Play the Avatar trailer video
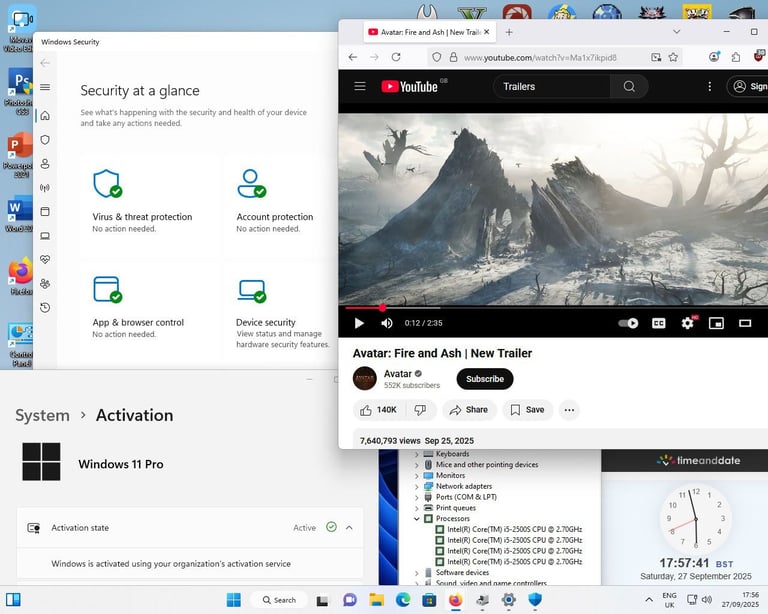The width and height of the screenshot is (768, 614). pos(359,323)
